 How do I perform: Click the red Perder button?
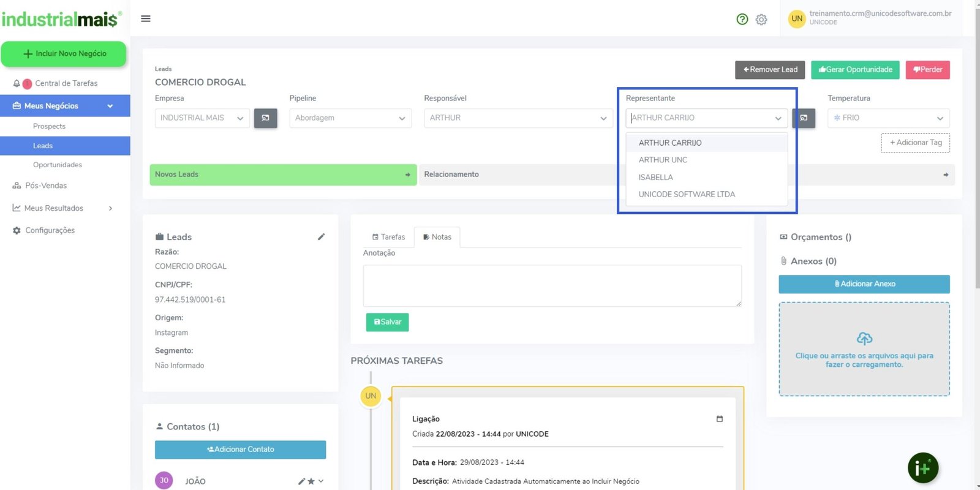click(927, 70)
